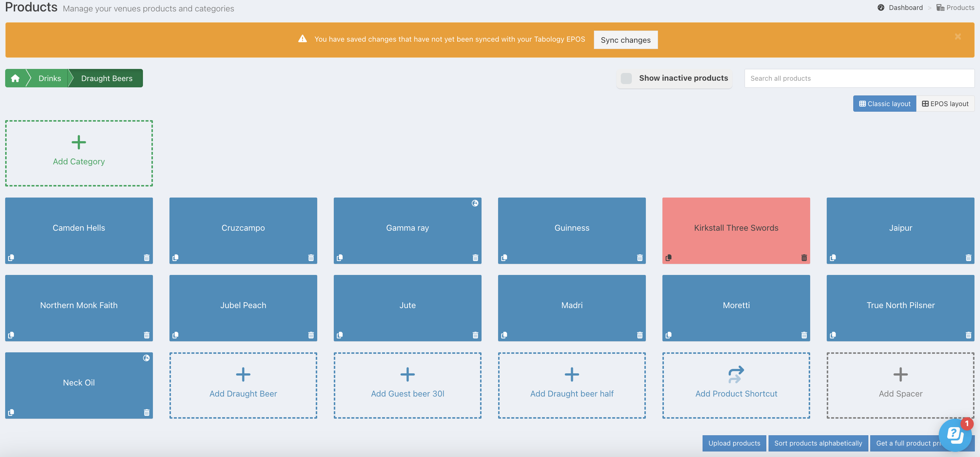This screenshot has width=980, height=457.
Task: Add a Guest beer 30l product
Action: coord(407,385)
